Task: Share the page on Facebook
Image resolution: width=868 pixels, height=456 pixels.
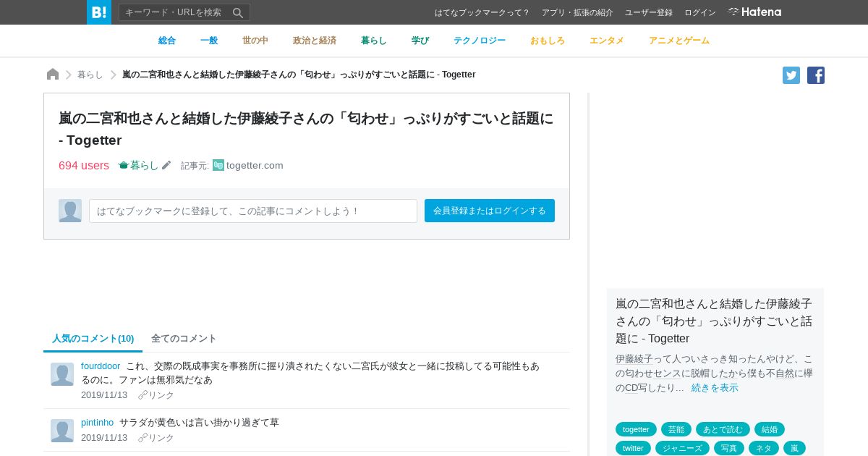Action: coord(816,75)
